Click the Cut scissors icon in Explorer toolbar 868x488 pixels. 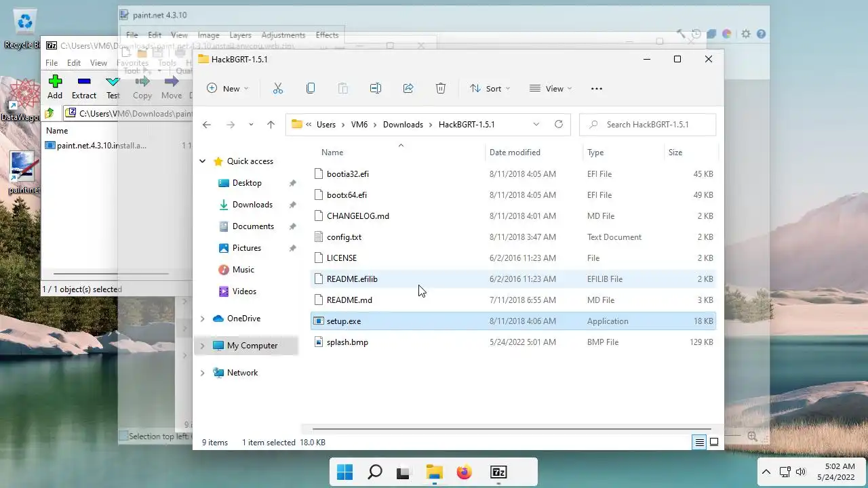pos(278,88)
